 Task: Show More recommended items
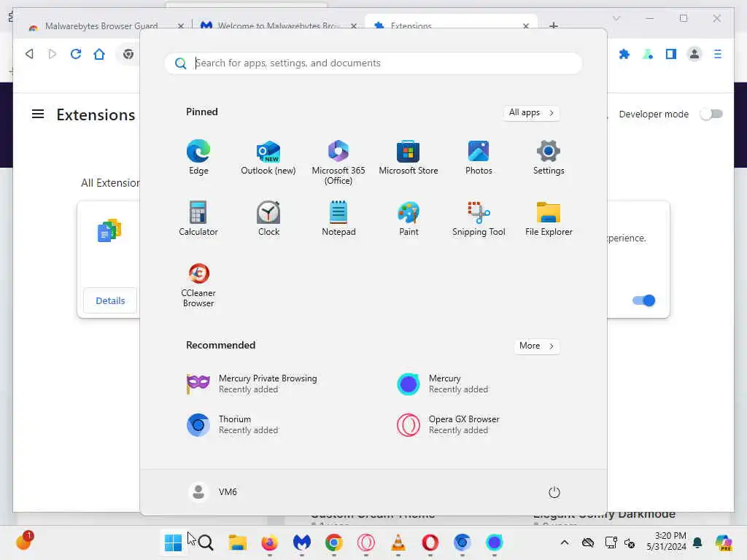click(536, 346)
